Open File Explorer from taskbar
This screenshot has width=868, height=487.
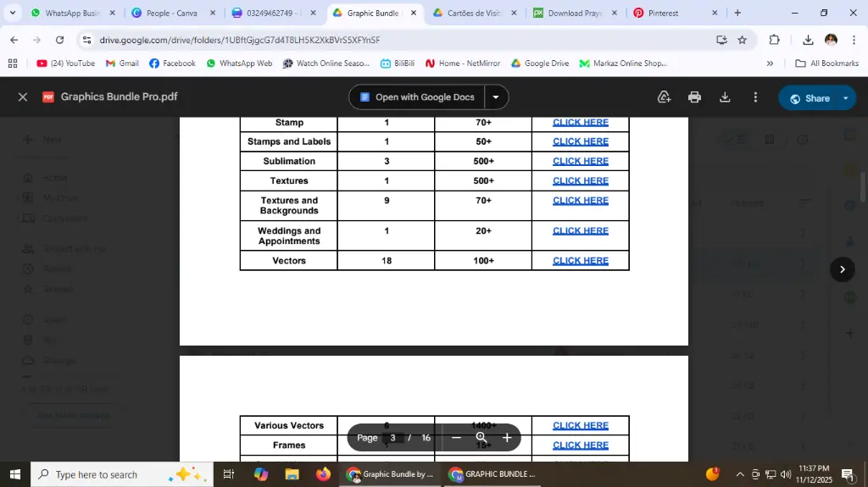click(x=292, y=474)
